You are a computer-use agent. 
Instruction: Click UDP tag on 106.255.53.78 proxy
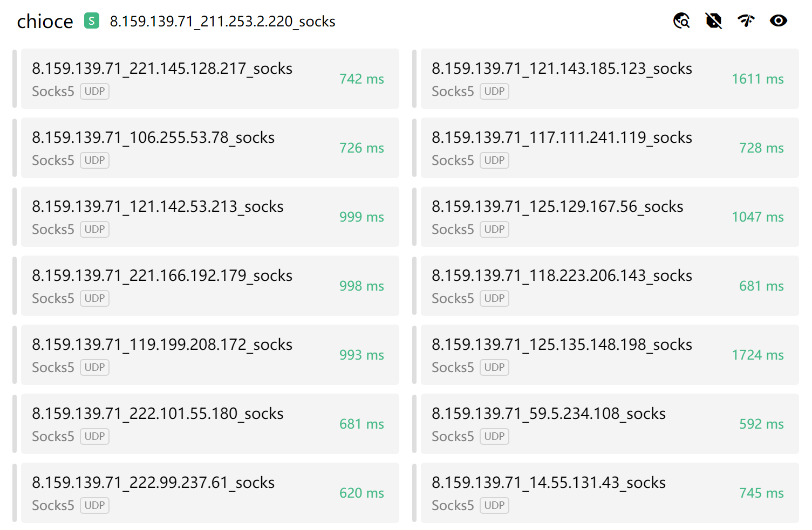(94, 161)
